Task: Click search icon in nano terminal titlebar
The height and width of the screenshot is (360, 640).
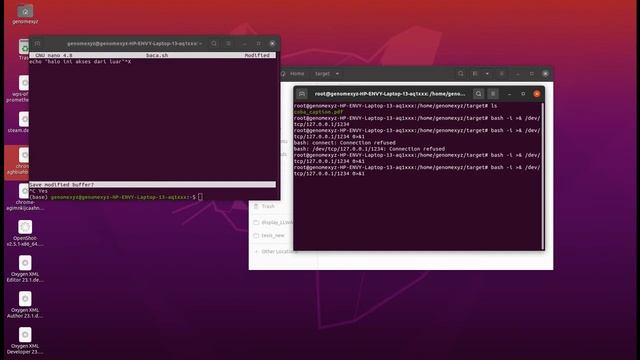Action: (x=214, y=43)
